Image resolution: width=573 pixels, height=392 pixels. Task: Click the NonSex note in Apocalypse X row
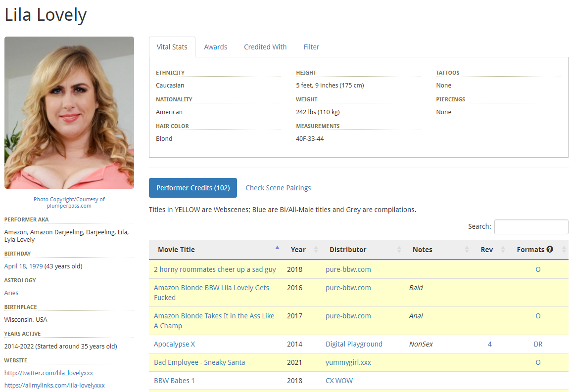[x=421, y=344]
